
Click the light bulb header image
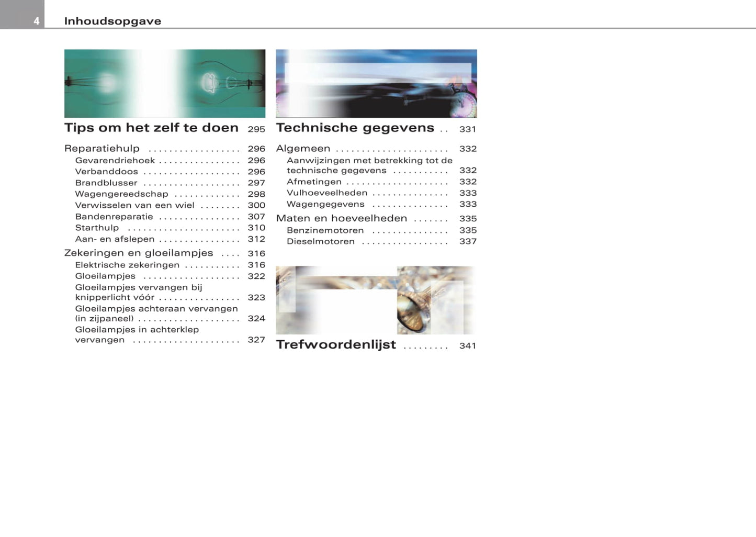point(165,84)
